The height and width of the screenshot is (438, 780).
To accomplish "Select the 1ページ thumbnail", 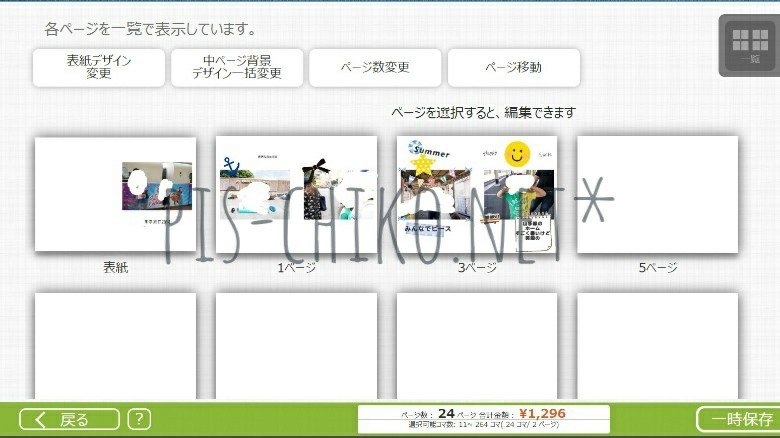I will tap(296, 194).
